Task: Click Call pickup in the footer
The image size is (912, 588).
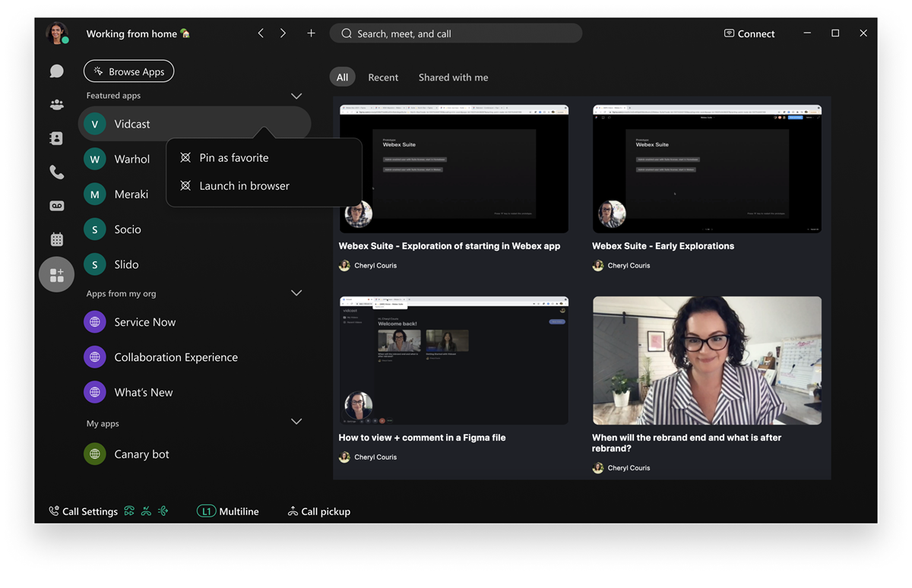Action: point(318,511)
